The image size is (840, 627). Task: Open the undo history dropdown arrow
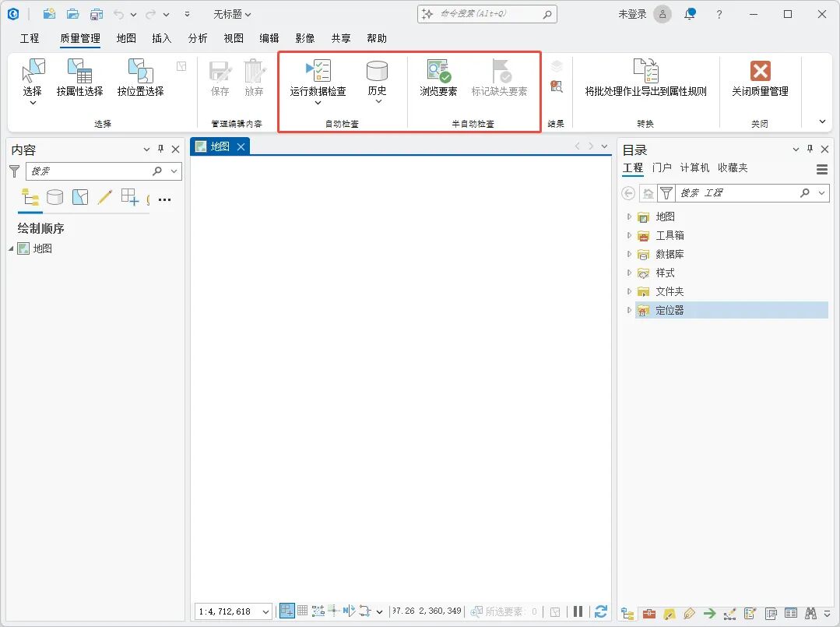(133, 15)
